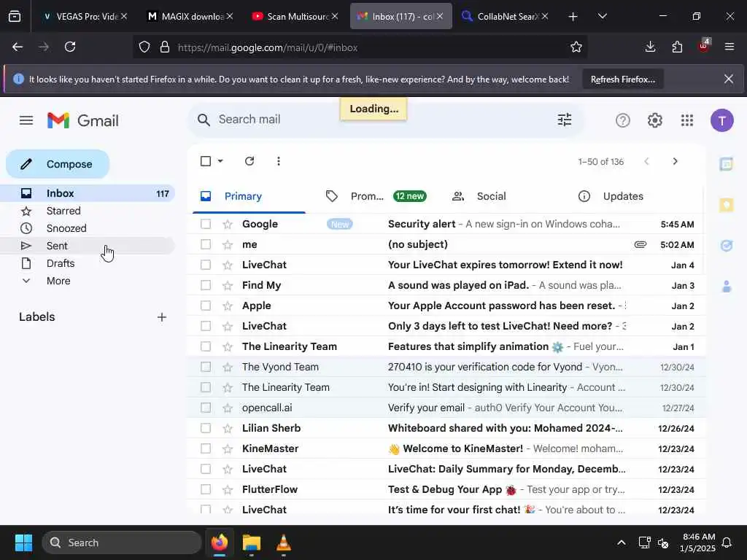Open a new browser tab
747x560 pixels.
pos(573,17)
